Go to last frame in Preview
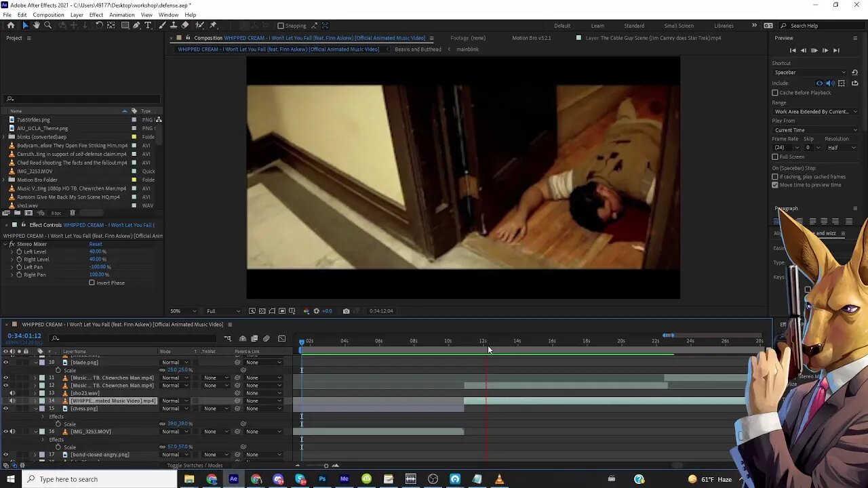This screenshot has width=868, height=488. pos(836,50)
